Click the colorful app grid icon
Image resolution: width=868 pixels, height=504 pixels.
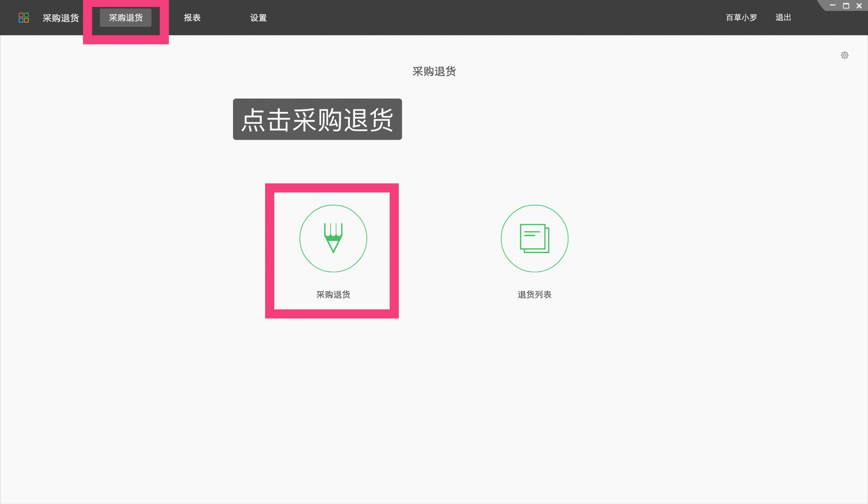pos(24,17)
